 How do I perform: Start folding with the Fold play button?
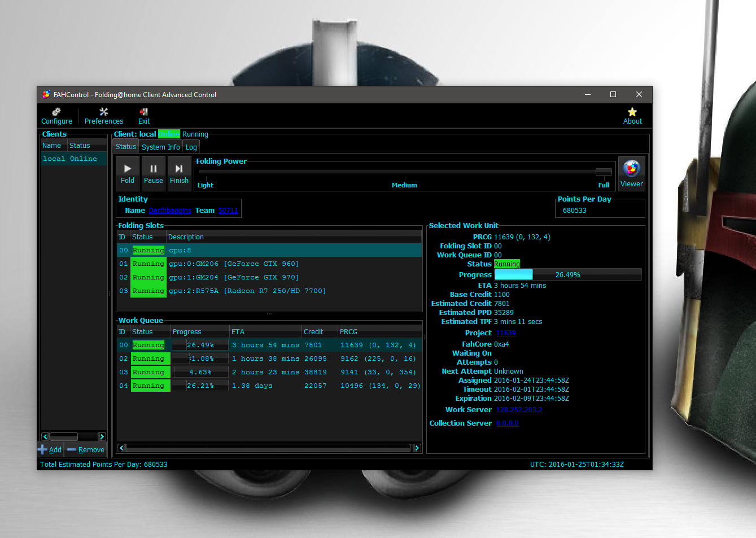coord(128,174)
